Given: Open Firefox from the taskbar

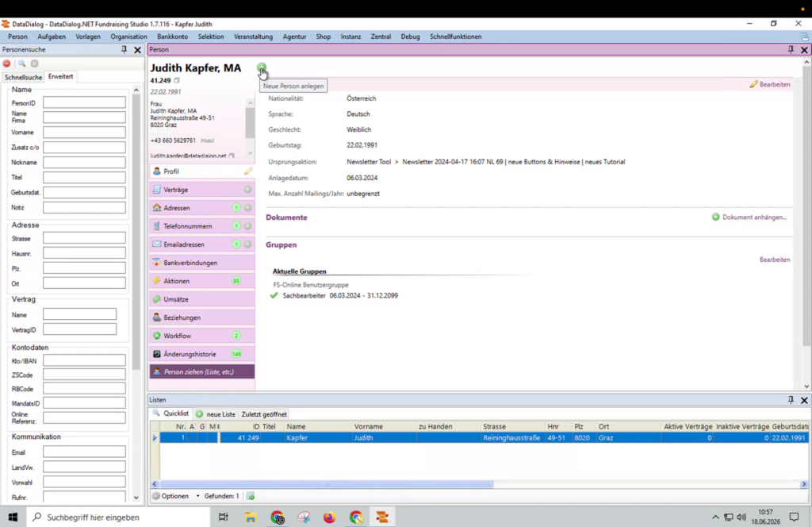Looking at the screenshot, I should pyautogui.click(x=329, y=517).
